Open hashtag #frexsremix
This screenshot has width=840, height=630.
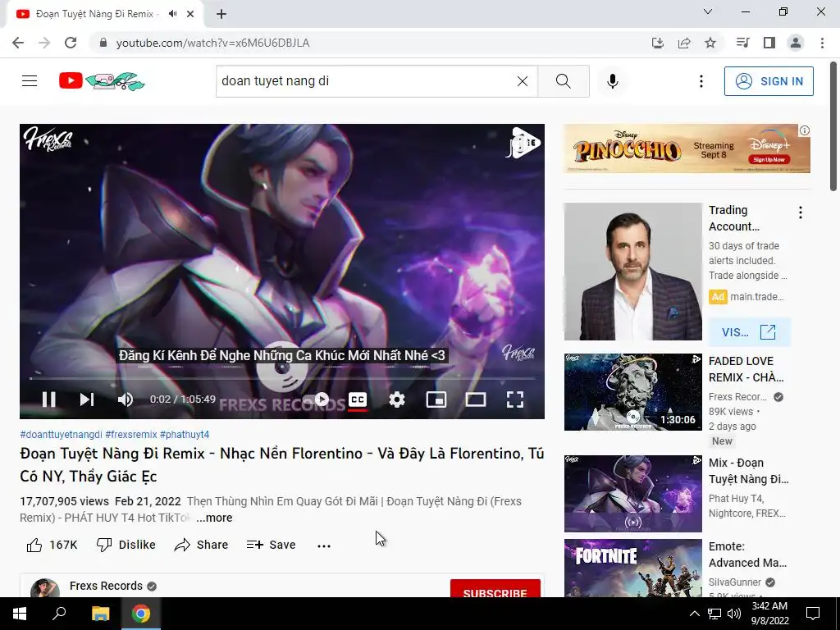click(131, 434)
